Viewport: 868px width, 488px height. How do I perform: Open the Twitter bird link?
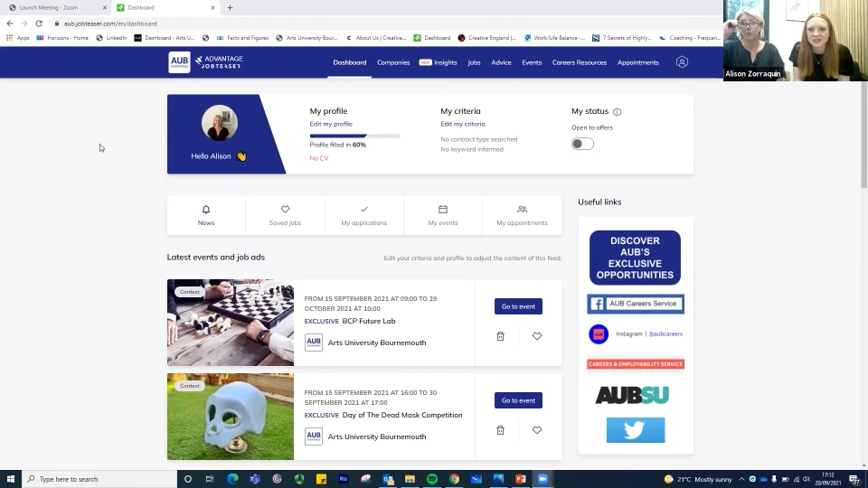[636, 430]
